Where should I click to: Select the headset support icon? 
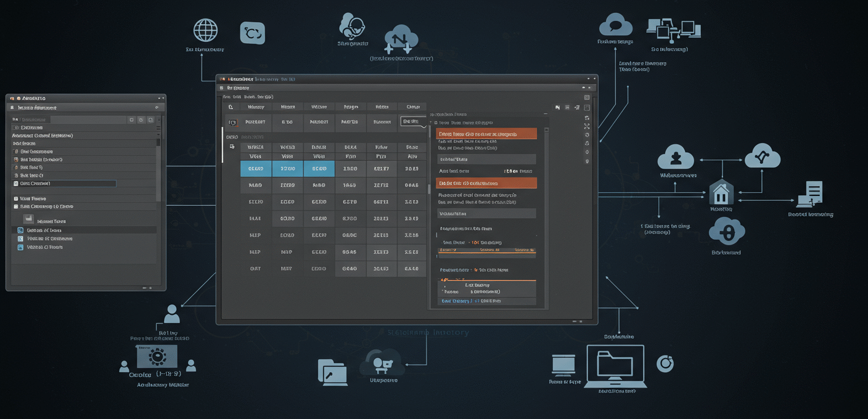(352, 26)
